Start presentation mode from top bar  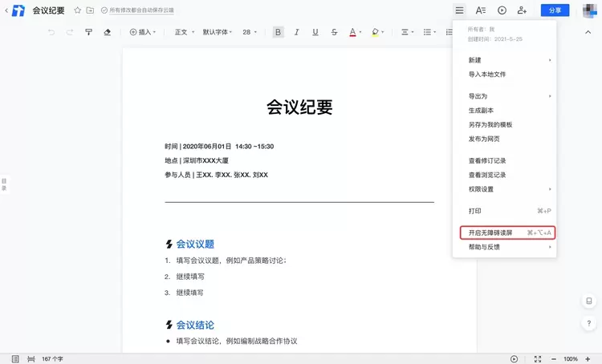(x=502, y=10)
